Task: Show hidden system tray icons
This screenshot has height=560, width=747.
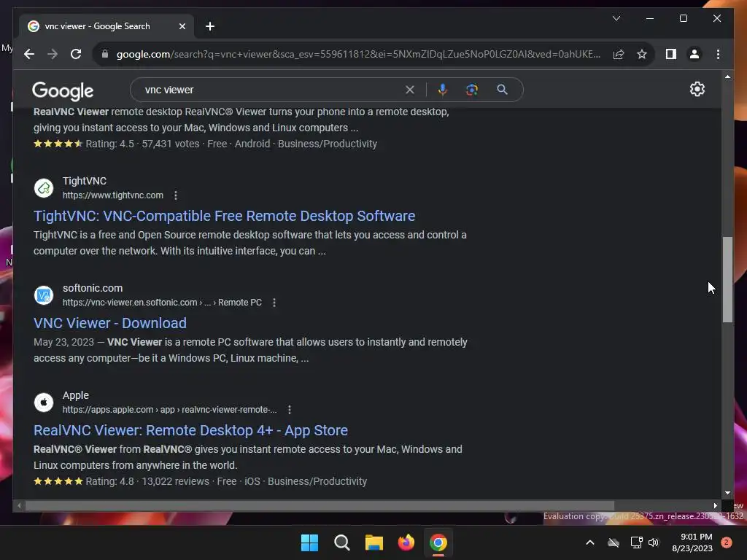Action: click(589, 542)
